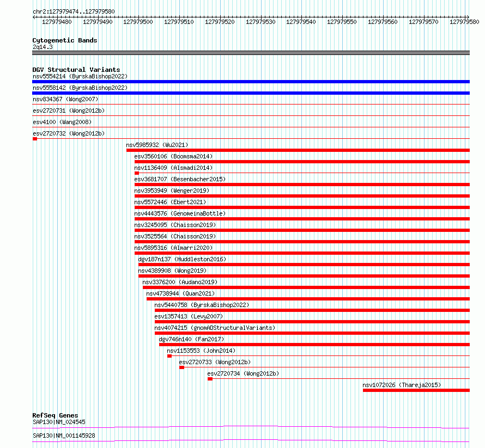Click the 2q14.3 band label
The height and width of the screenshot is (448, 485).
click(x=43, y=47)
